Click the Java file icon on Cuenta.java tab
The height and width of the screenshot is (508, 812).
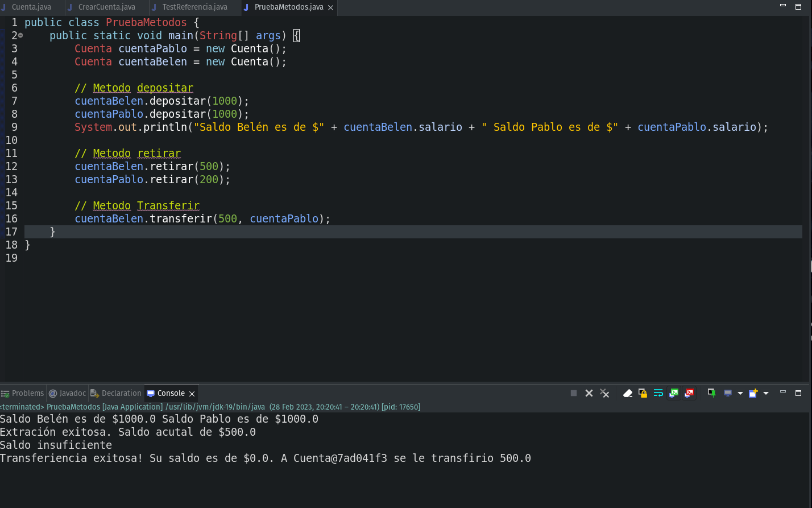point(5,7)
